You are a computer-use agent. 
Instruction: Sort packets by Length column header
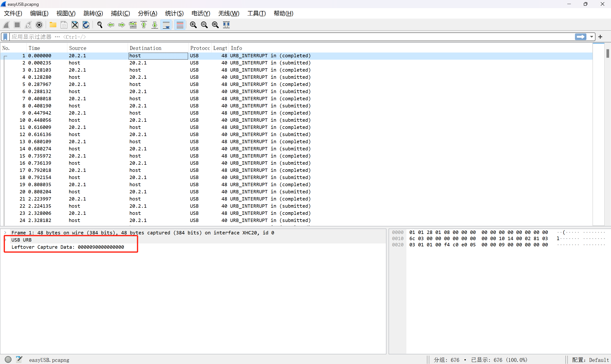click(220, 48)
